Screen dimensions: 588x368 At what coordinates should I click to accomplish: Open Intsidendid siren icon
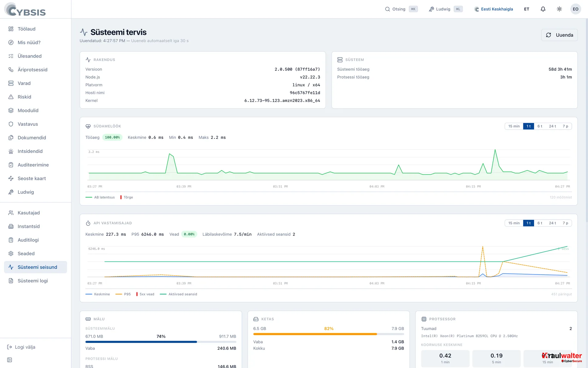tap(11, 151)
